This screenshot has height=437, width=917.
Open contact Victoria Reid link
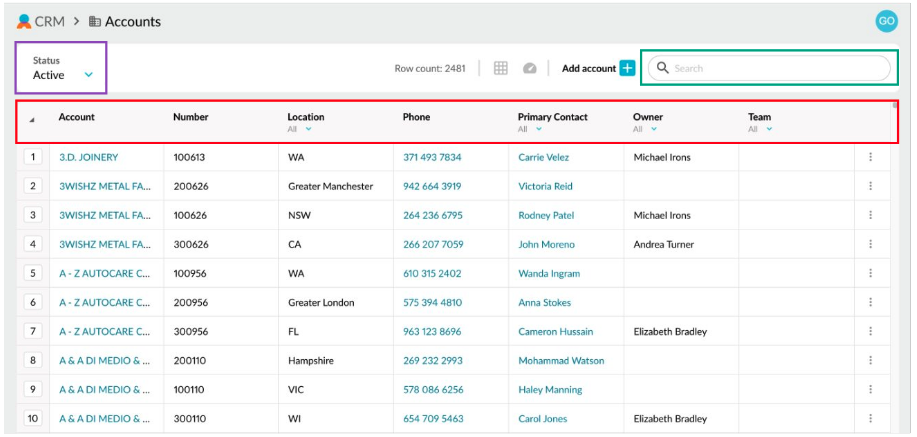pyautogui.click(x=545, y=186)
